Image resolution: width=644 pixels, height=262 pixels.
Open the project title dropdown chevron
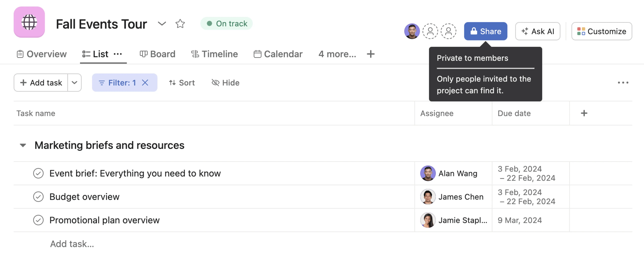coord(162,24)
